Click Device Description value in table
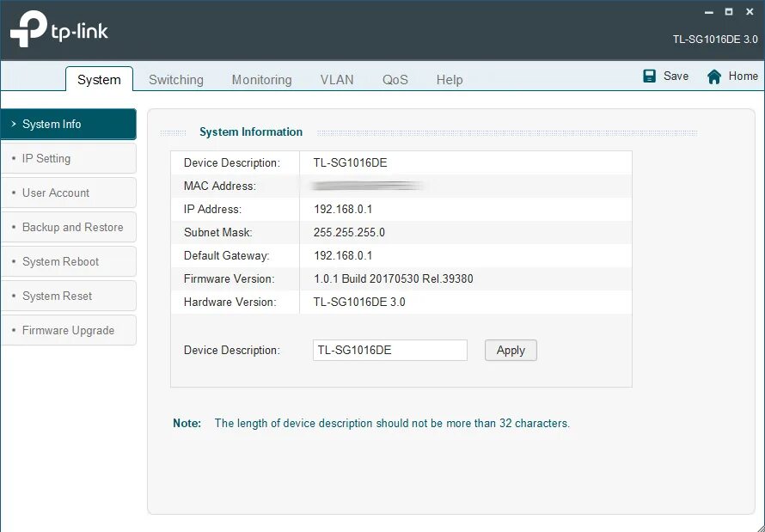This screenshot has height=532, width=765. 351,163
